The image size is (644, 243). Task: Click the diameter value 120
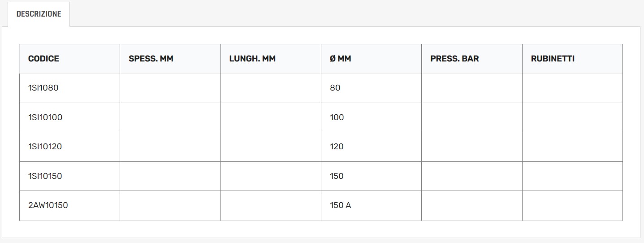point(337,147)
